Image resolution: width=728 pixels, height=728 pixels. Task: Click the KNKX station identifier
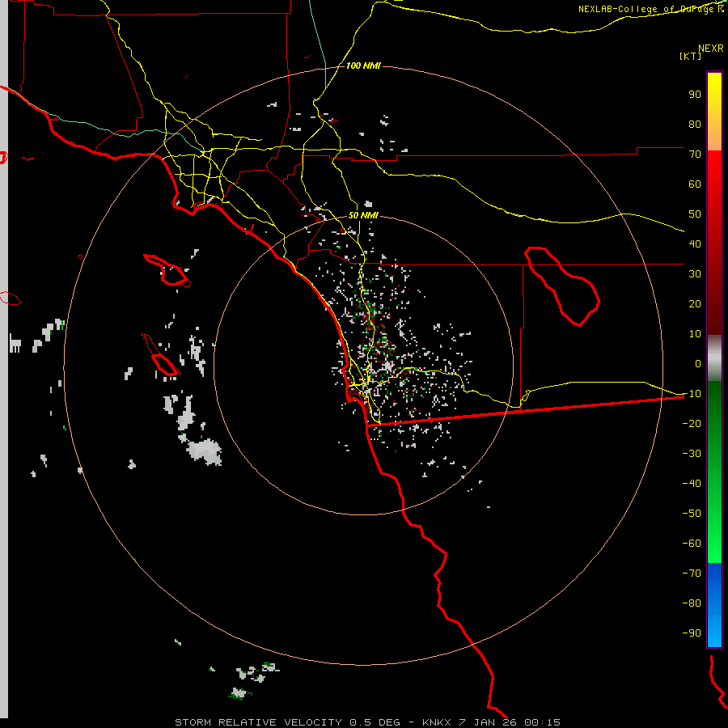438,722
